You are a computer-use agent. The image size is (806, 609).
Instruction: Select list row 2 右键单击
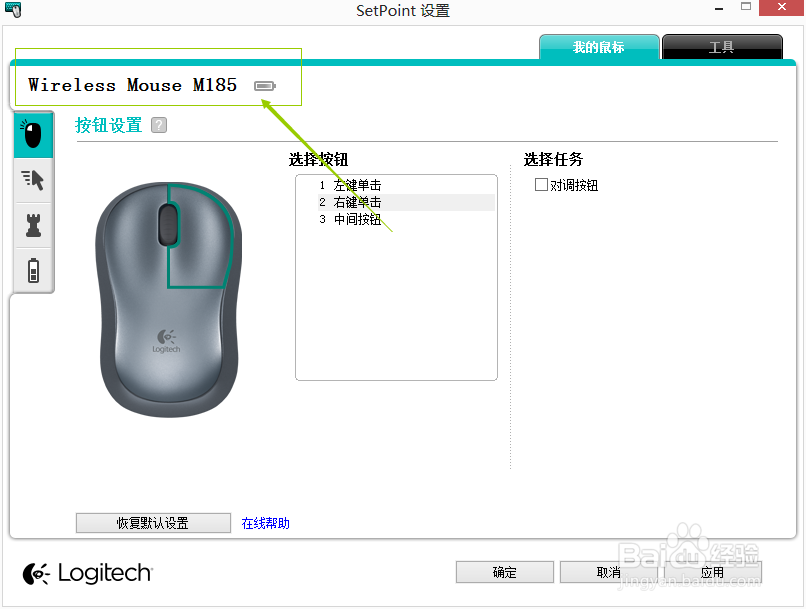click(406, 202)
